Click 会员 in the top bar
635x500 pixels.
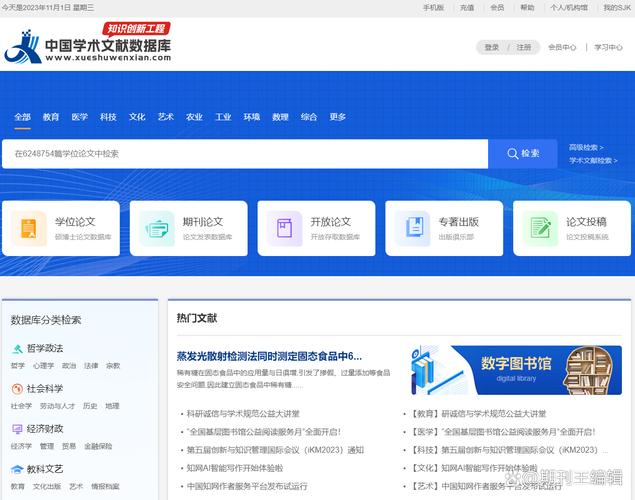pos(497,8)
